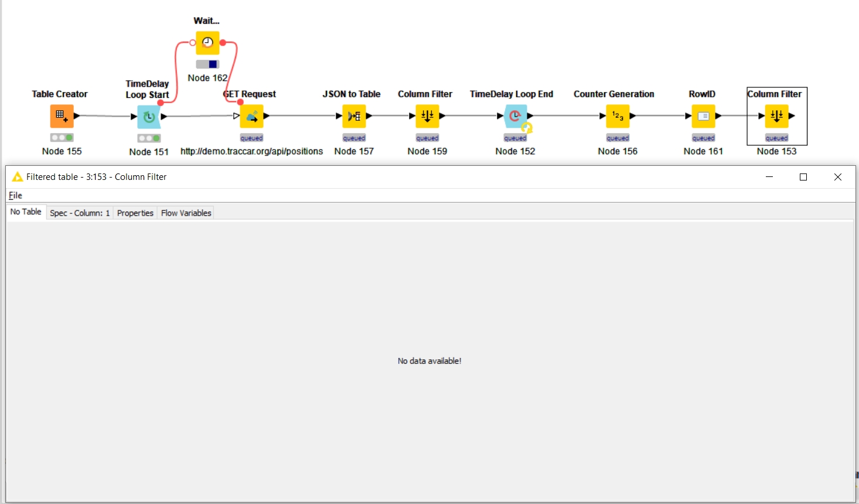Select the RowID node icon
859x504 pixels.
tap(703, 116)
